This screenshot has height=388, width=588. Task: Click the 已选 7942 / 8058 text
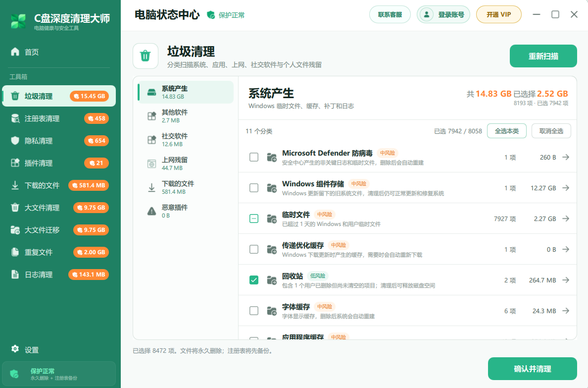click(x=458, y=131)
